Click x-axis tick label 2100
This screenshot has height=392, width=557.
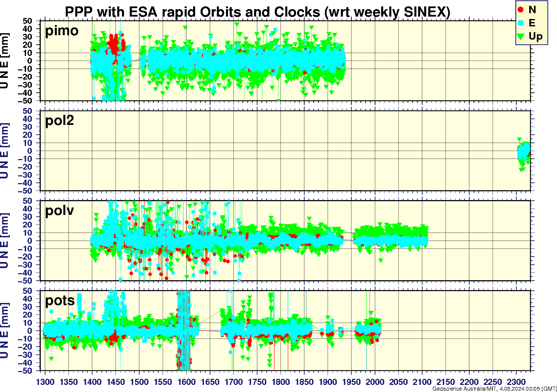(422, 382)
